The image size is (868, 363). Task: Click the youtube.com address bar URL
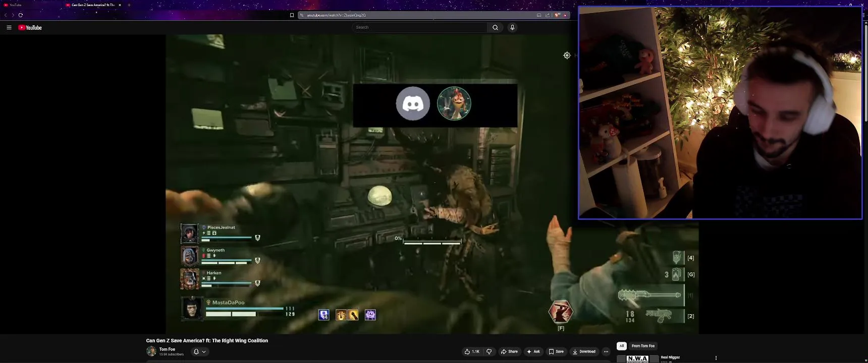336,15
